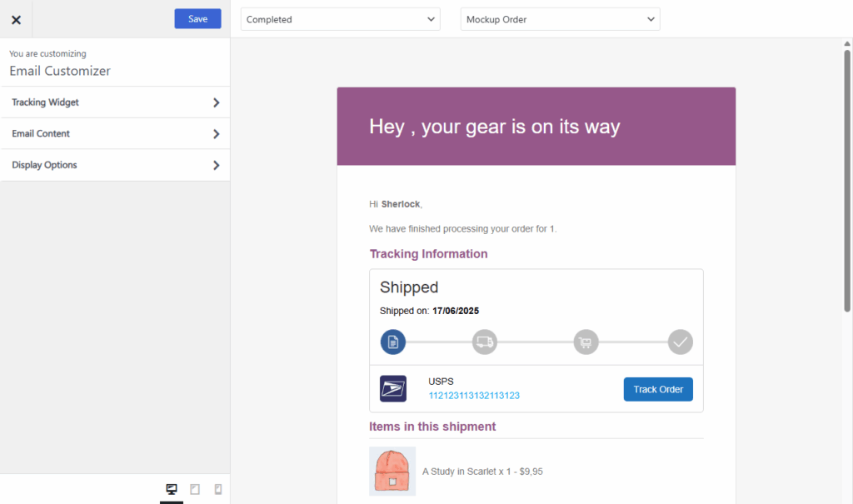Select the truck icon in shipment progress
The height and width of the screenshot is (504, 853).
(484, 342)
